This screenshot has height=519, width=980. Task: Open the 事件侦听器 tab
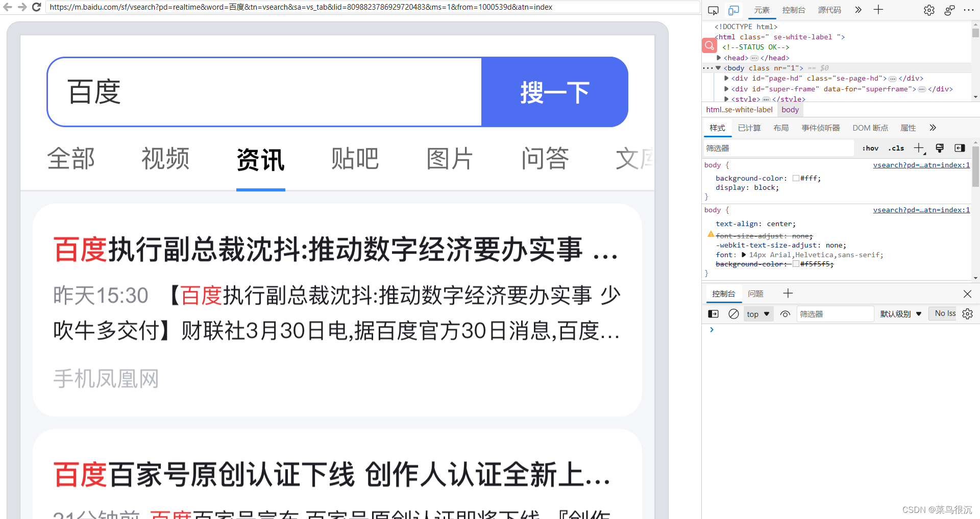click(x=821, y=128)
